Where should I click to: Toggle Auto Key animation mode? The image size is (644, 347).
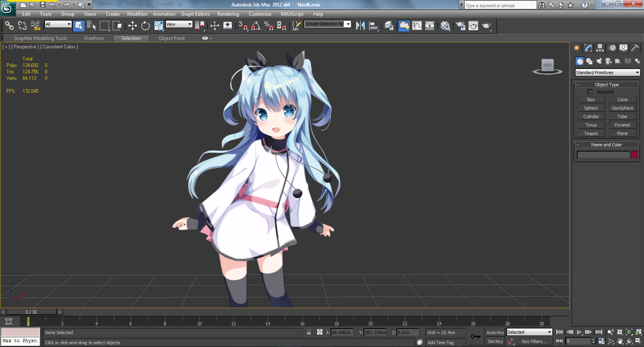(495, 332)
